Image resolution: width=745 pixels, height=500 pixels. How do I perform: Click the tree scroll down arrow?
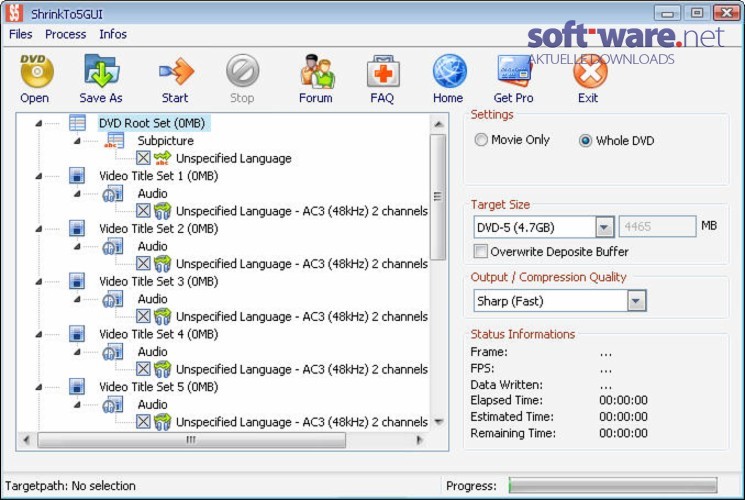click(x=439, y=422)
